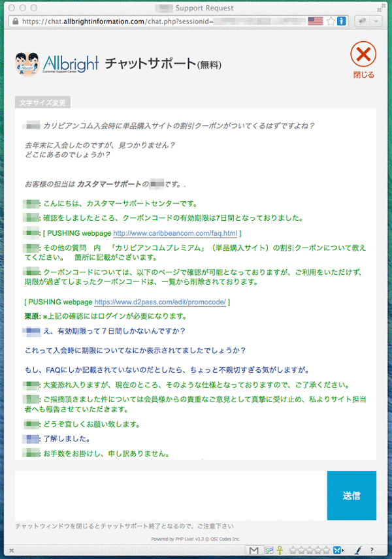Image resolution: width=392 pixels, height=559 pixels.
Task: Click the Powered by PHP Live! footer text
Action: pyautogui.click(x=195, y=539)
